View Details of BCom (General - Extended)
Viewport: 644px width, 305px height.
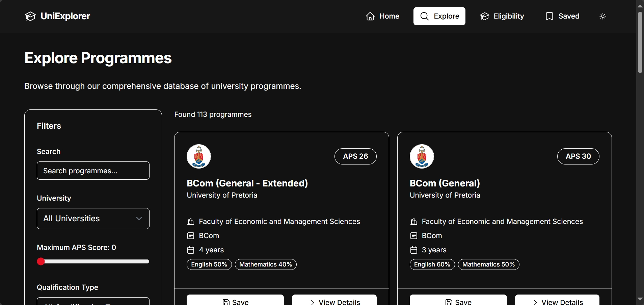pyautogui.click(x=334, y=300)
